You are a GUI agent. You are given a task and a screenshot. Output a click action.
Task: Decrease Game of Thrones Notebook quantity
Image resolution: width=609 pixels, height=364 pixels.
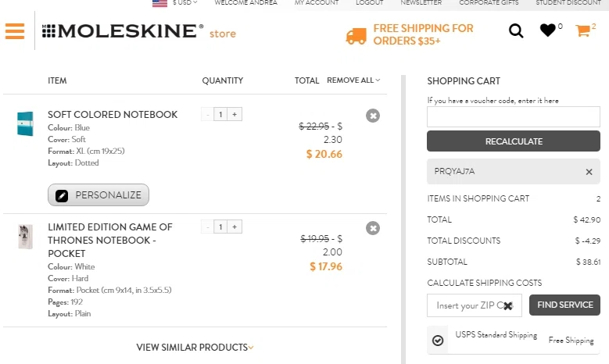[x=208, y=227]
